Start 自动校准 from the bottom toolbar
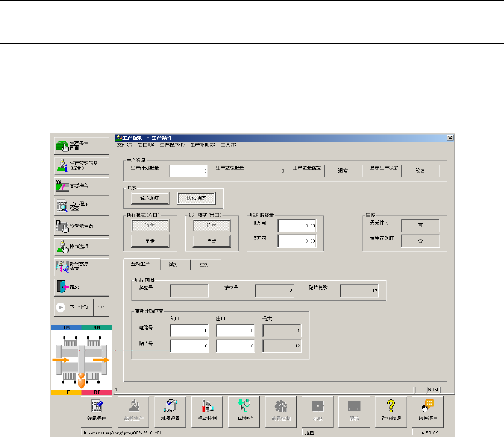The width and height of the screenshot is (504, 437). [244, 412]
